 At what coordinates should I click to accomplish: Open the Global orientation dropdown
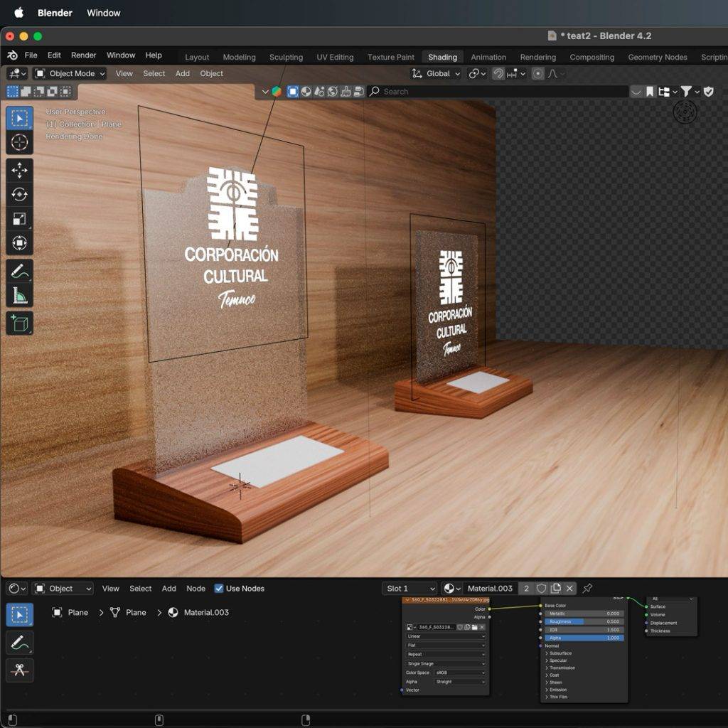436,73
